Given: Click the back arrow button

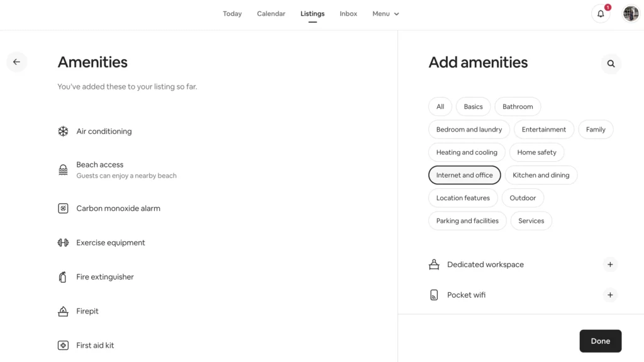Looking at the screenshot, I should coord(16,62).
